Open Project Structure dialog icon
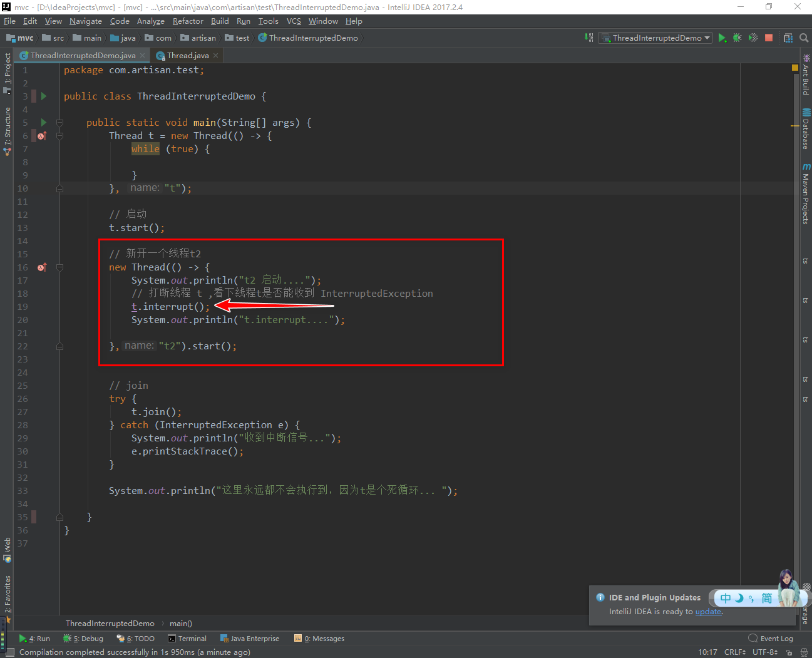The image size is (812, 658). 788,38
